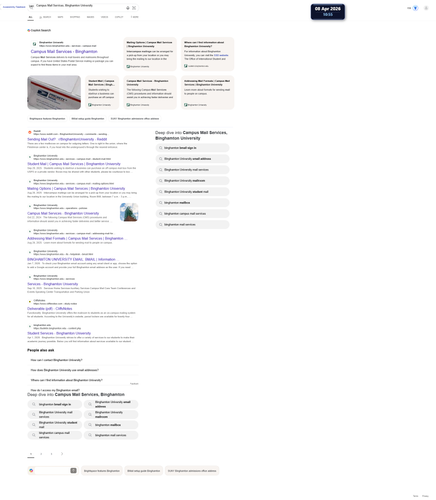The image size is (436, 500).
Task: Select sidebar 'Binghamton University student mail' suggestion
Action: click(x=192, y=192)
